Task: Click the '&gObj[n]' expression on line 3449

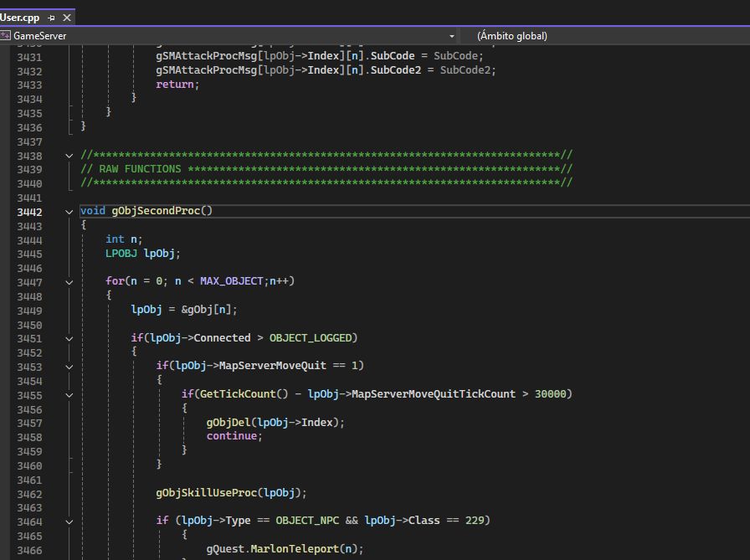Action: (x=206, y=310)
